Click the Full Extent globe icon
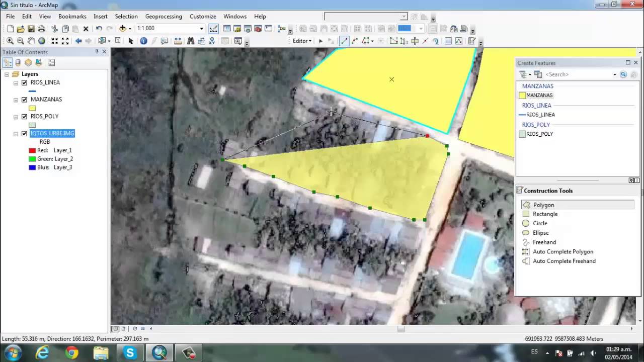Viewport: 644px width, 362px height. coord(42,41)
